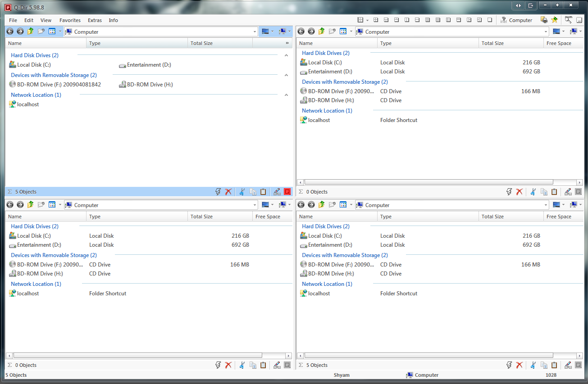588x384 pixels.
Task: Click the red select-all square in top-left status bar
Action: tap(287, 192)
